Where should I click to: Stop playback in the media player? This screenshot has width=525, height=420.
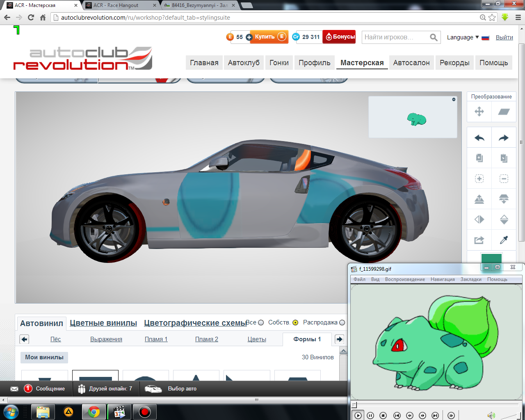coord(383,415)
